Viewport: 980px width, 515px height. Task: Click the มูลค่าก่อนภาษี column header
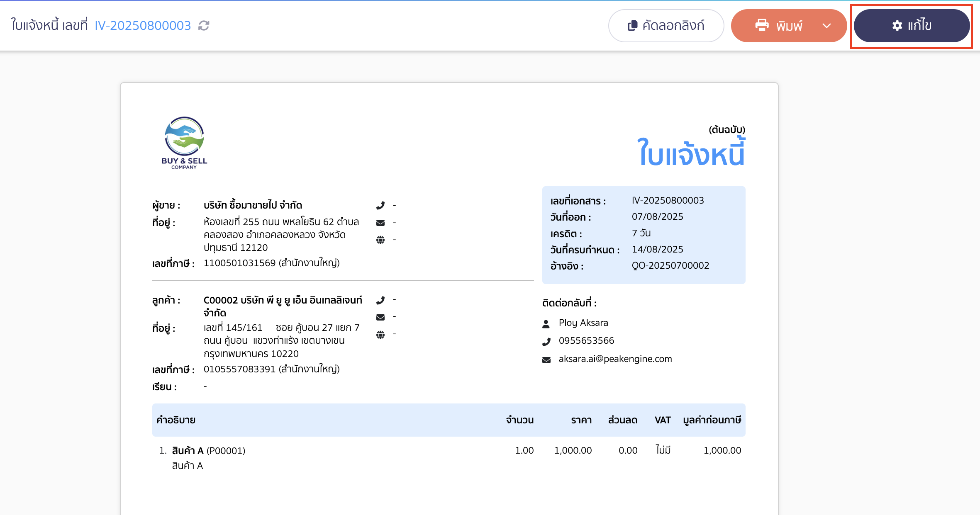[712, 420]
